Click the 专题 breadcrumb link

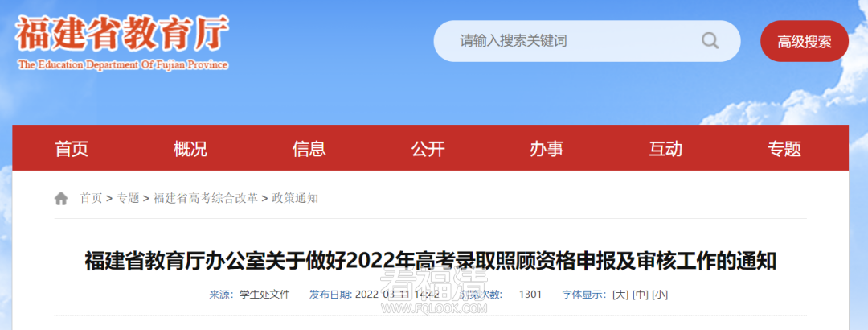pyautogui.click(x=128, y=199)
